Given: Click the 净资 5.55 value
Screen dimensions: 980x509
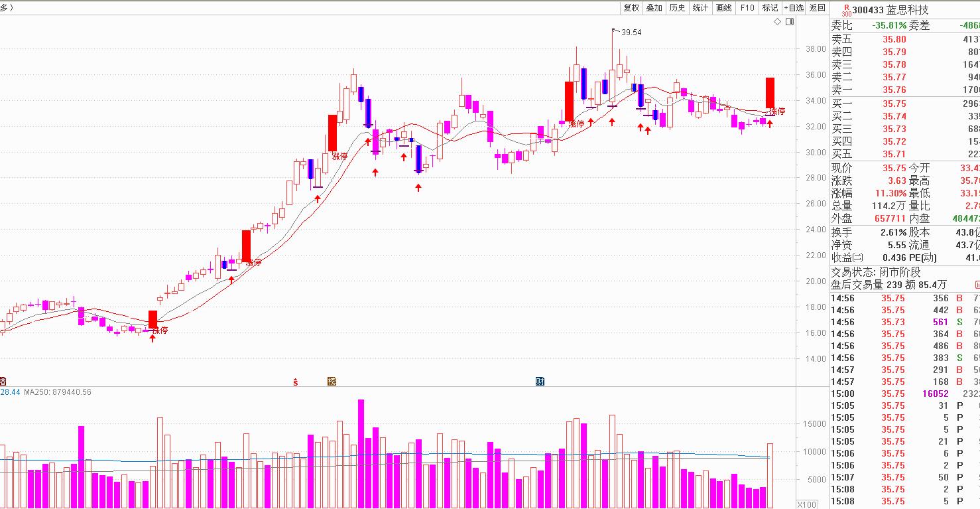Looking at the screenshot, I should tap(897, 245).
